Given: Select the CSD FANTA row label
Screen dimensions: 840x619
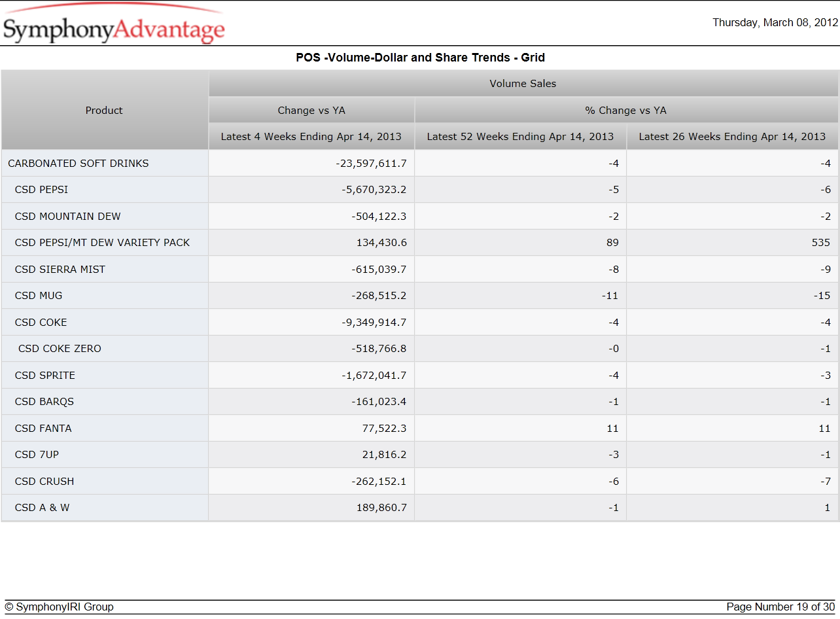Looking at the screenshot, I should coord(43,429).
